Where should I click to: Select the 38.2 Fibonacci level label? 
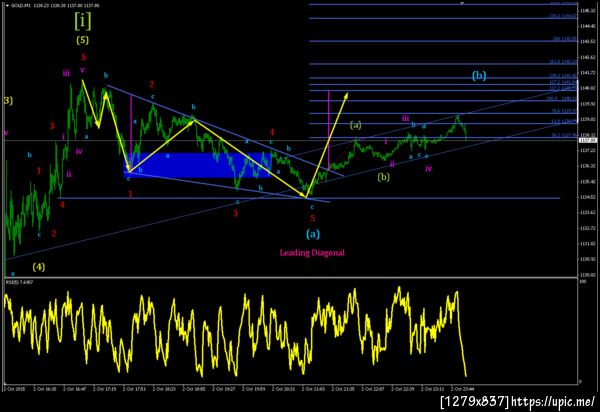coord(564,135)
